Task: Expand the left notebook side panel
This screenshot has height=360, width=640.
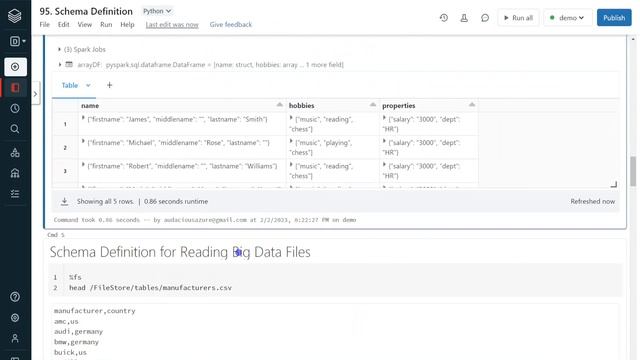Action: [36, 94]
